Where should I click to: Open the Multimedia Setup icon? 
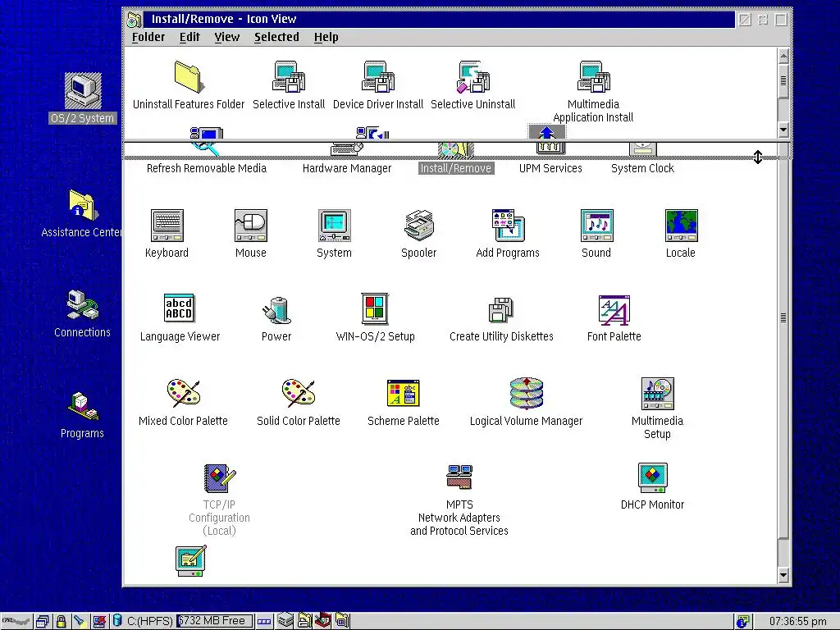657,393
